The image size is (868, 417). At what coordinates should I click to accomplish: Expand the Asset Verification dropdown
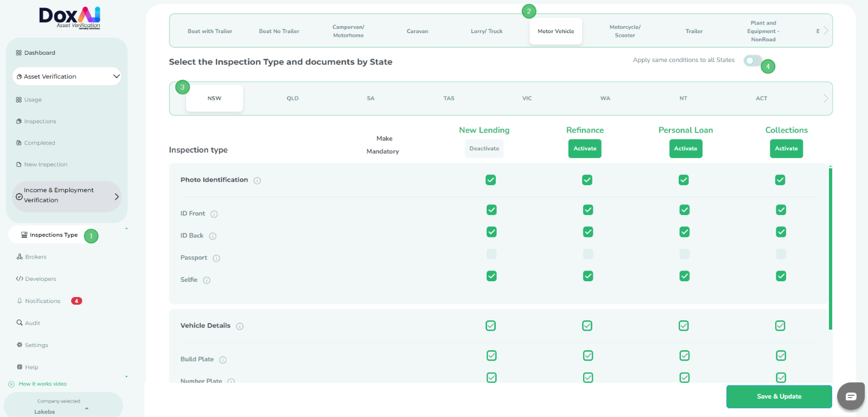click(116, 77)
